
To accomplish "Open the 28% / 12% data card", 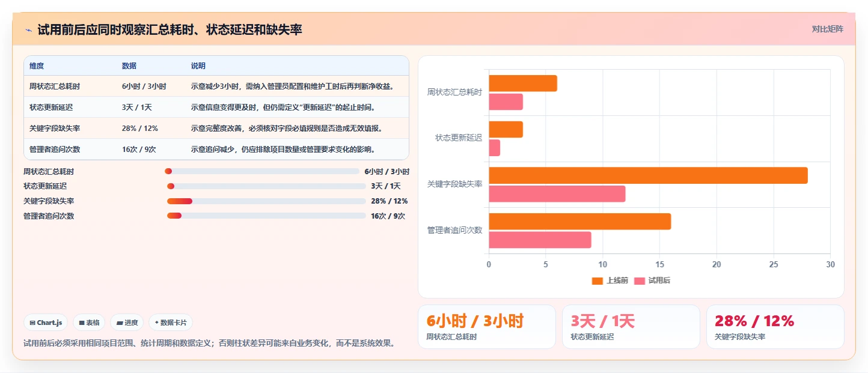I will click(775, 327).
